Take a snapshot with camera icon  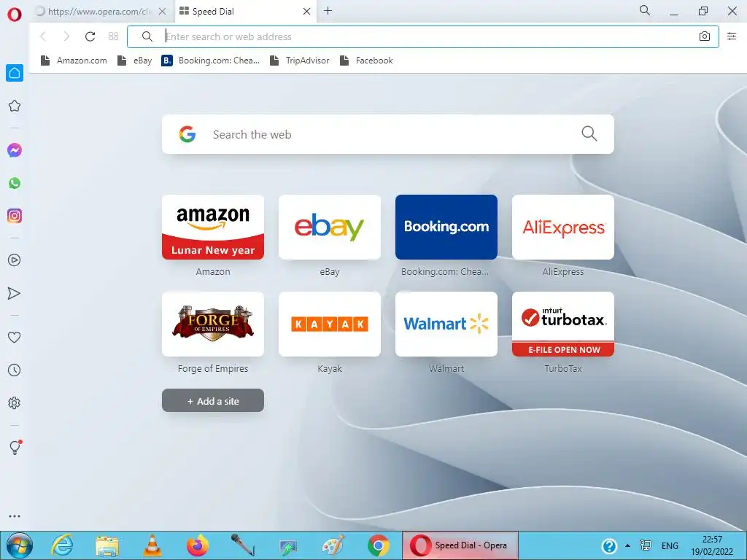pyautogui.click(x=705, y=36)
